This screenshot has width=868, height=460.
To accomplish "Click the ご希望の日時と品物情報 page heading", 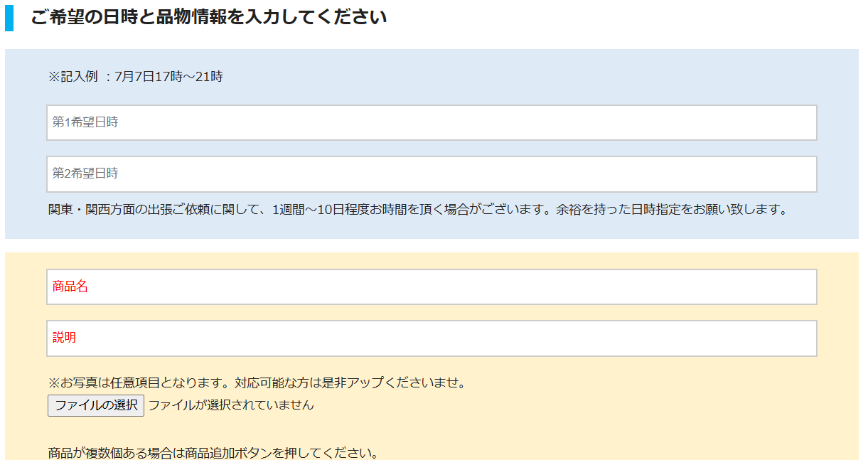I will [x=208, y=17].
